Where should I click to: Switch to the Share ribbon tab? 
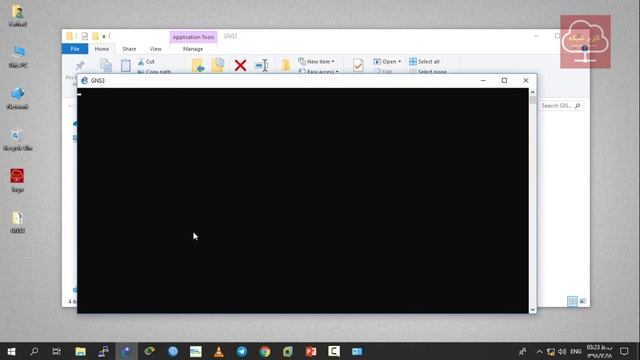pyautogui.click(x=129, y=49)
